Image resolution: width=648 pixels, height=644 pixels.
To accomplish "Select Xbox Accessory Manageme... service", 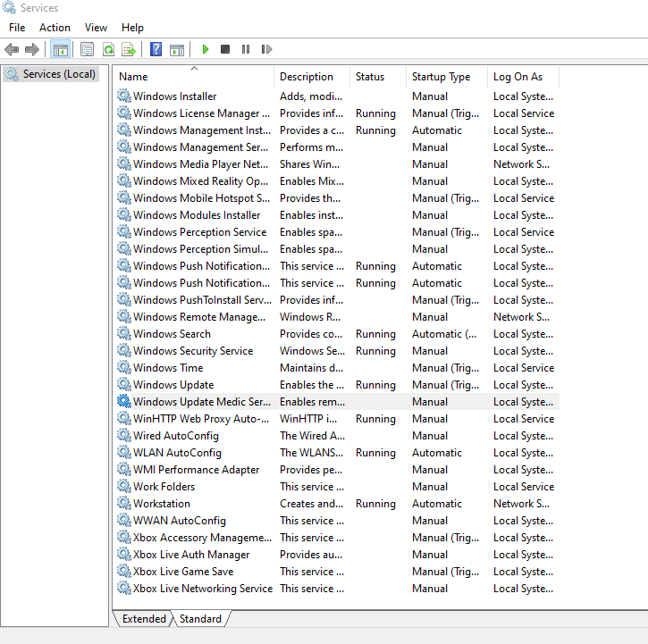I will click(x=337, y=537).
